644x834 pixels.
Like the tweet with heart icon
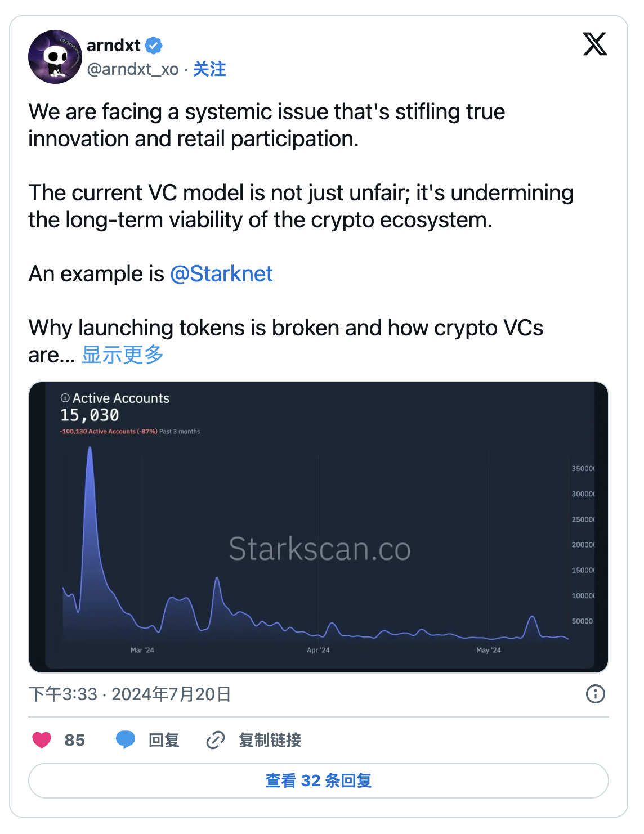point(42,740)
